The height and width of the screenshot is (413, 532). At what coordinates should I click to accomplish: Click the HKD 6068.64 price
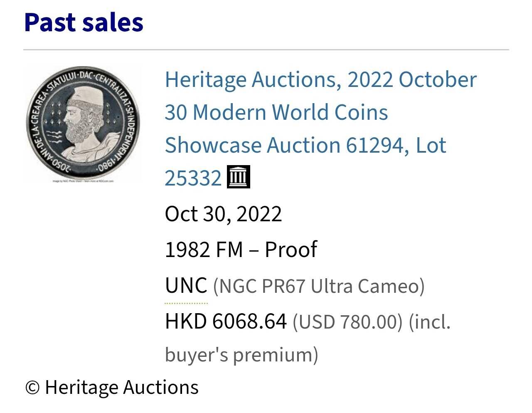pyautogui.click(x=226, y=321)
